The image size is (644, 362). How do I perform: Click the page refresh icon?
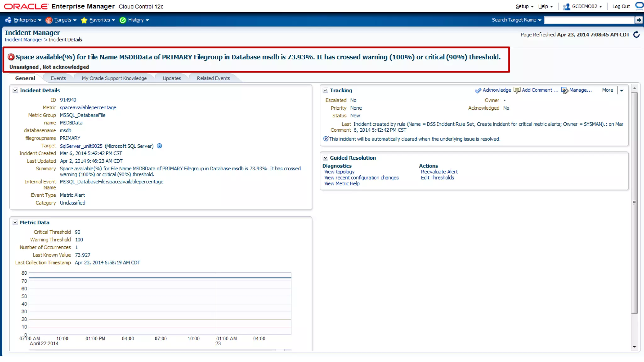click(636, 35)
